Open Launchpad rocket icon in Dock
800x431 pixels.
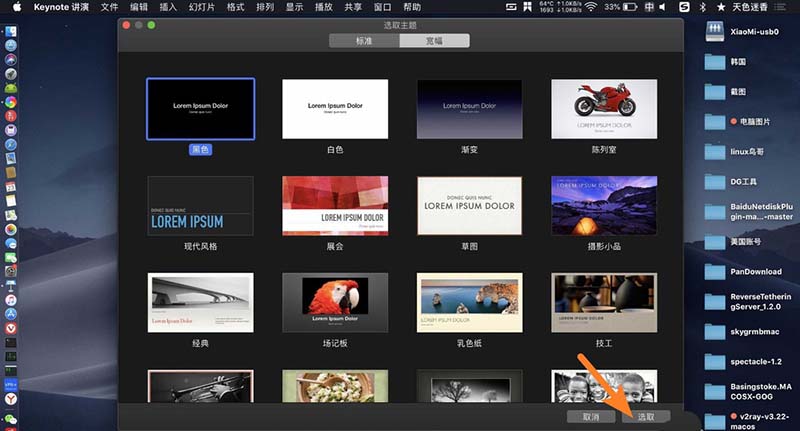coord(11,74)
